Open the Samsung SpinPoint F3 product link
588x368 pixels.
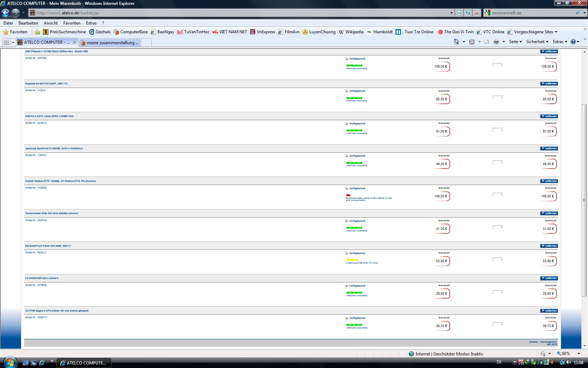54,149
